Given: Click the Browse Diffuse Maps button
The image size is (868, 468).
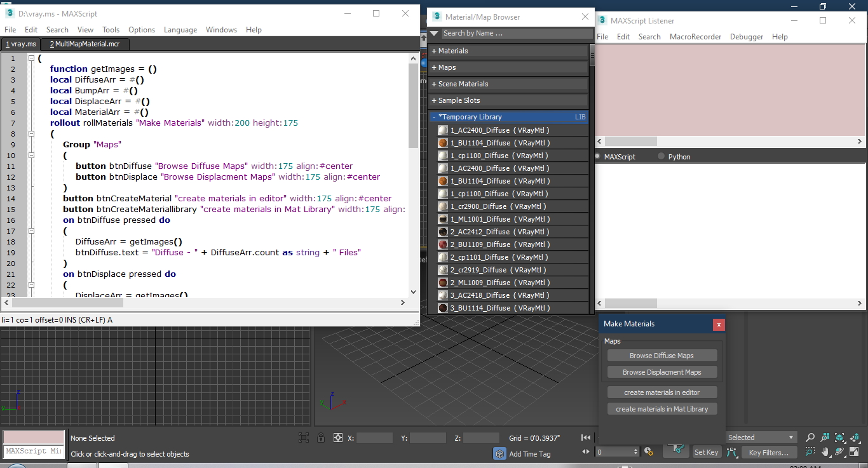Looking at the screenshot, I should [661, 355].
